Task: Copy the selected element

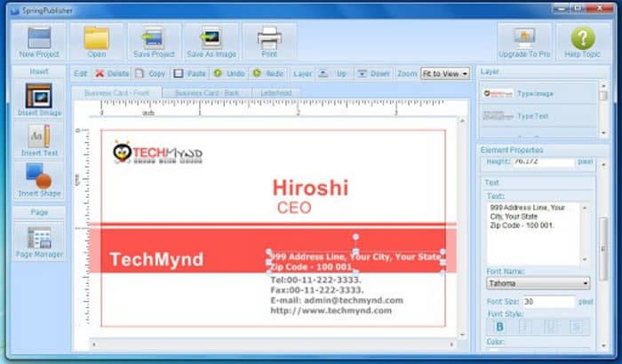Action: click(150, 74)
